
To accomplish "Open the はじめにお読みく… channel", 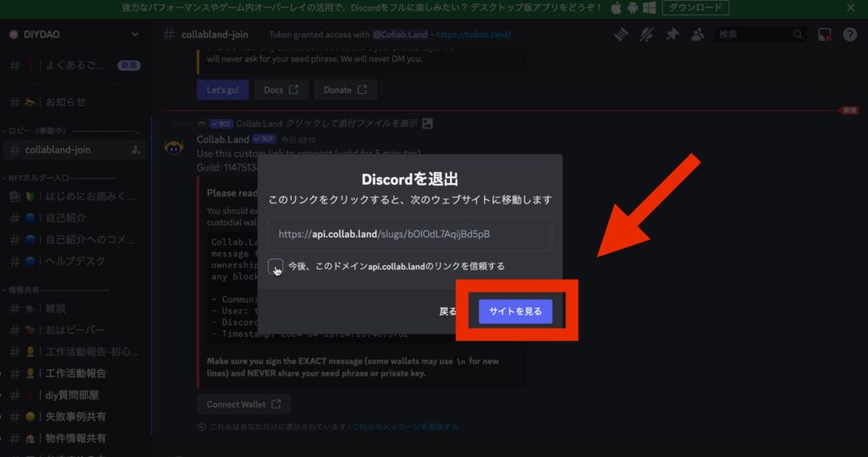I will coord(75,196).
